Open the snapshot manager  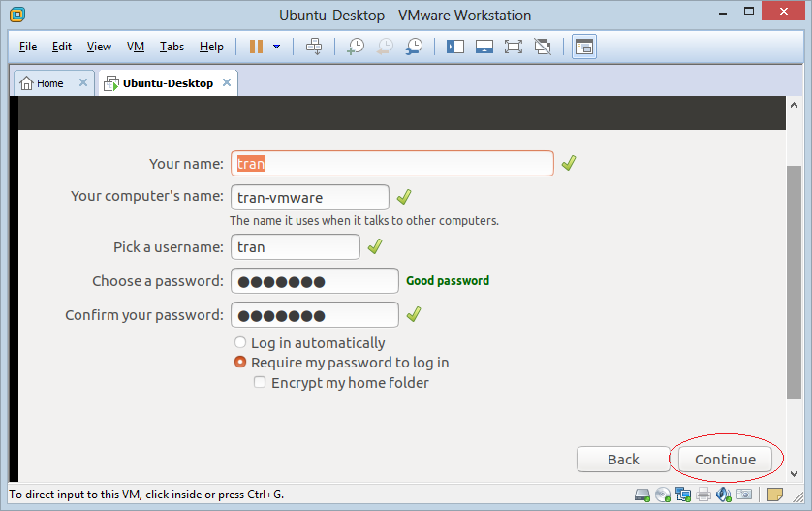[415, 47]
